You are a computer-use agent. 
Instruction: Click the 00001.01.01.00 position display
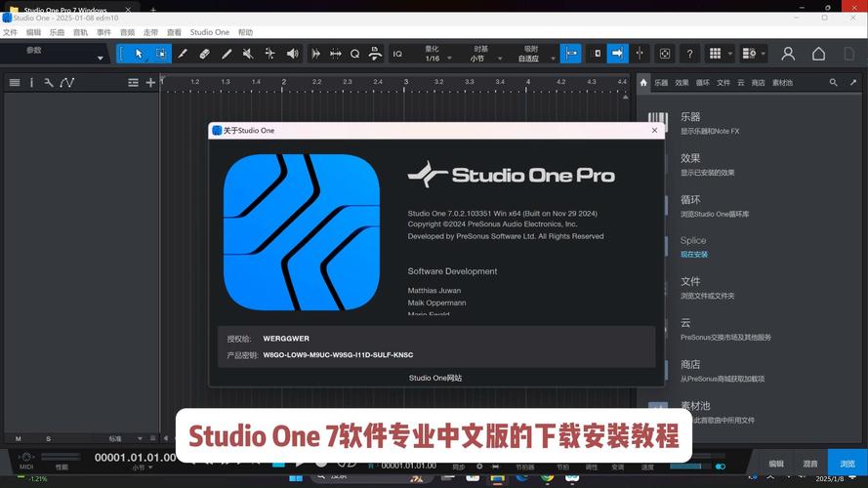click(x=135, y=458)
